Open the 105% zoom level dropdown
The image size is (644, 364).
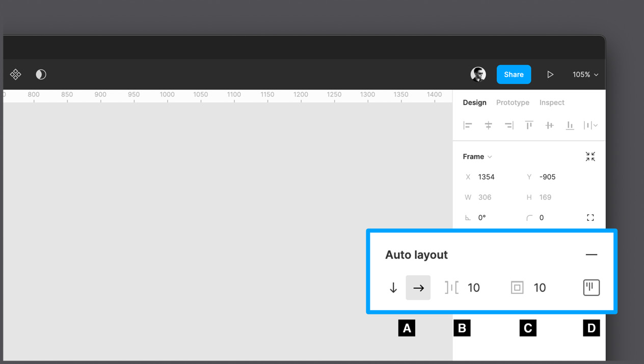584,74
